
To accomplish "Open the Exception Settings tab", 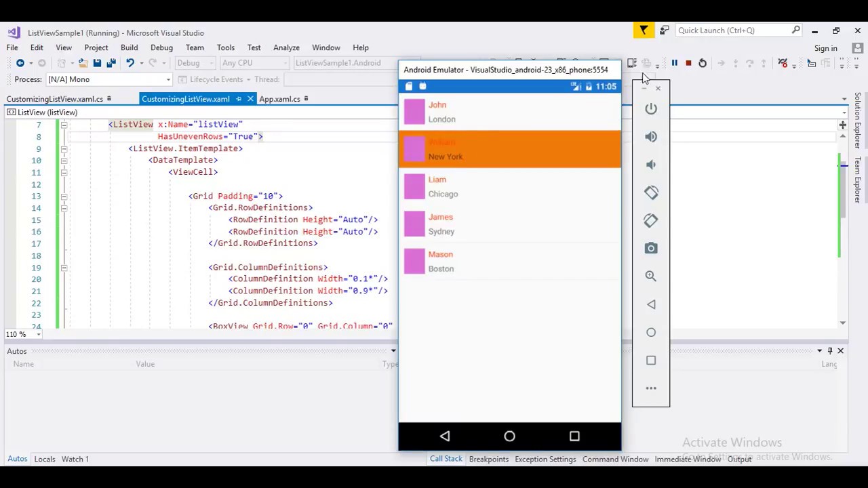I will (x=545, y=459).
